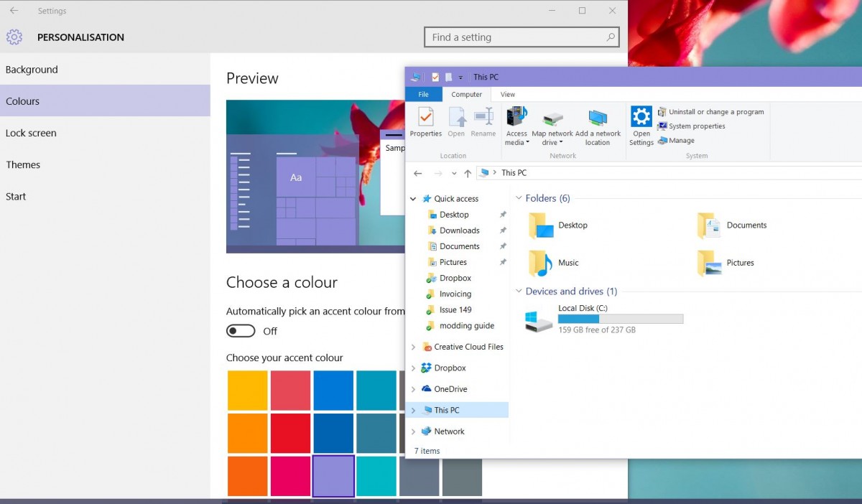The width and height of the screenshot is (862, 504).
Task: Expand the Network tree node
Action: 413,431
